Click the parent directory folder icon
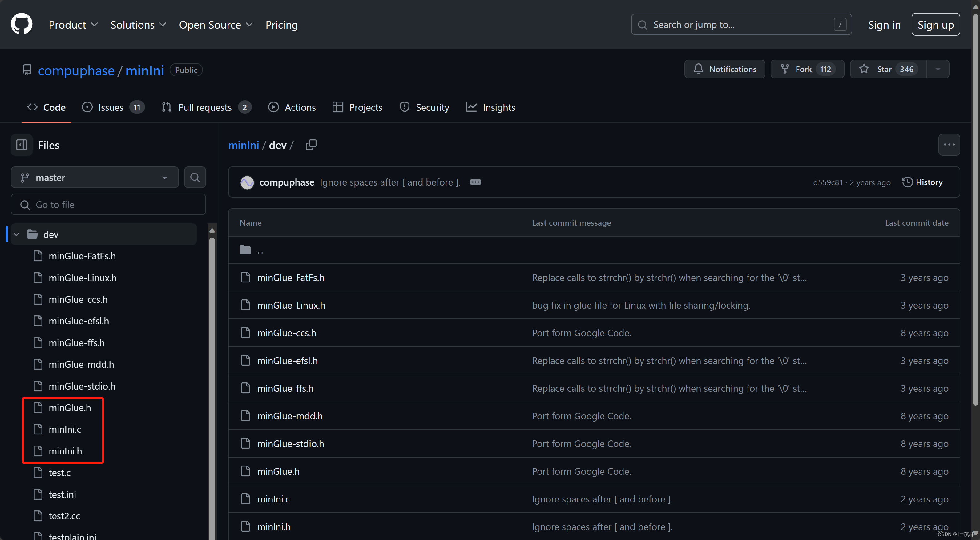Image resolution: width=980 pixels, height=540 pixels. coord(245,250)
